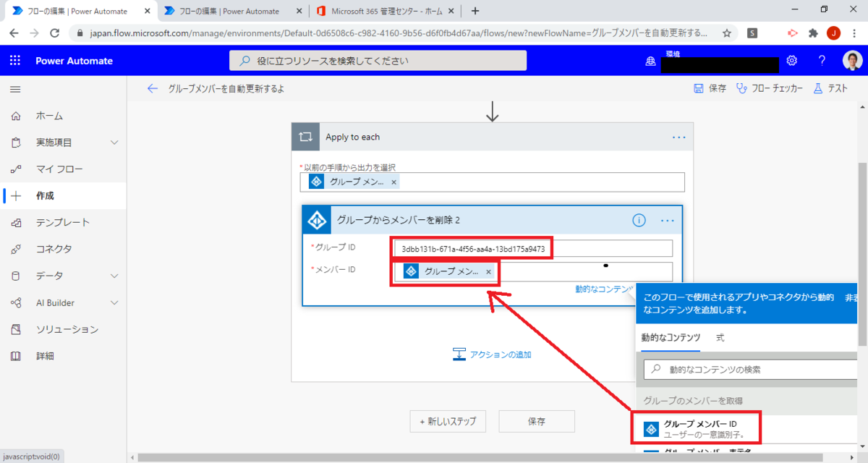This screenshot has height=463, width=868.
Task: Click the environment globe icon in header
Action: (650, 61)
